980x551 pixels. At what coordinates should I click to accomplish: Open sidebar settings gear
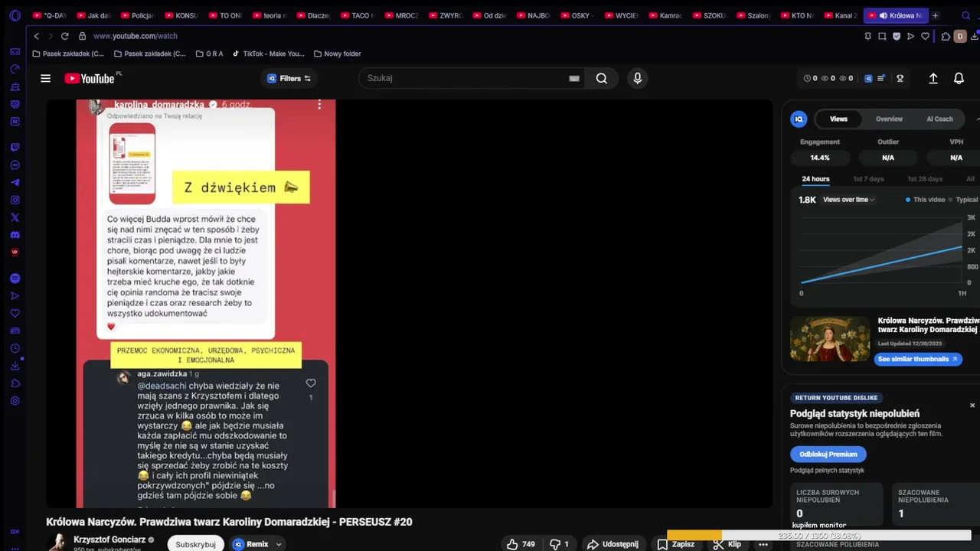15,401
